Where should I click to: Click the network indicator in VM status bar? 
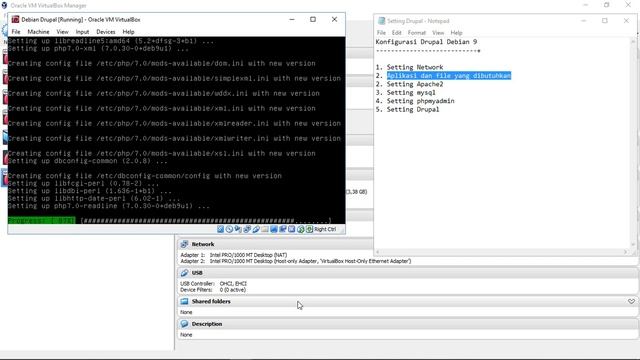click(x=247, y=229)
